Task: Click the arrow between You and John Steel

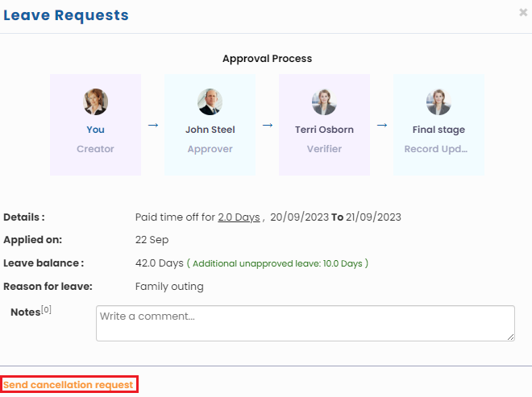Action: click(x=153, y=126)
